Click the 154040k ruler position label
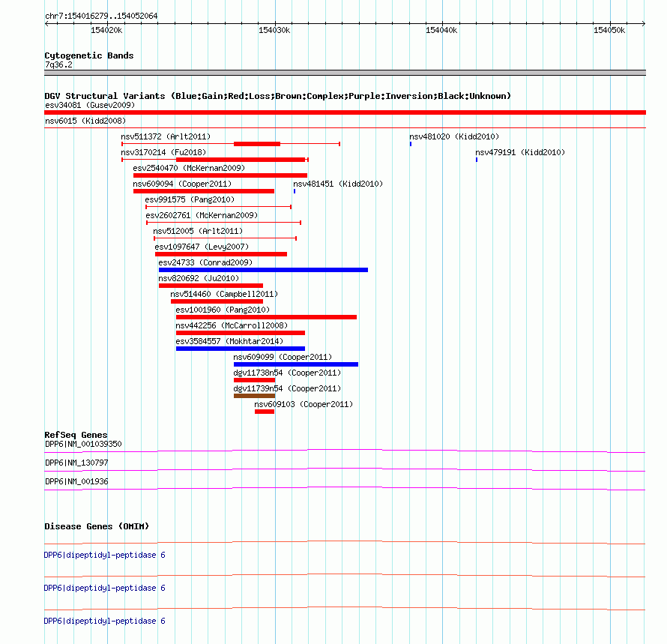667x644 pixels. click(x=441, y=30)
